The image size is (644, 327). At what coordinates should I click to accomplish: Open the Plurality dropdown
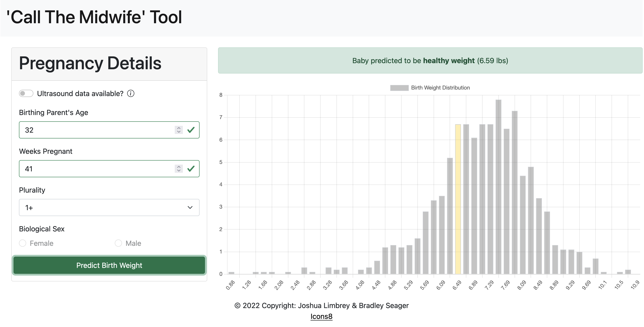(109, 207)
